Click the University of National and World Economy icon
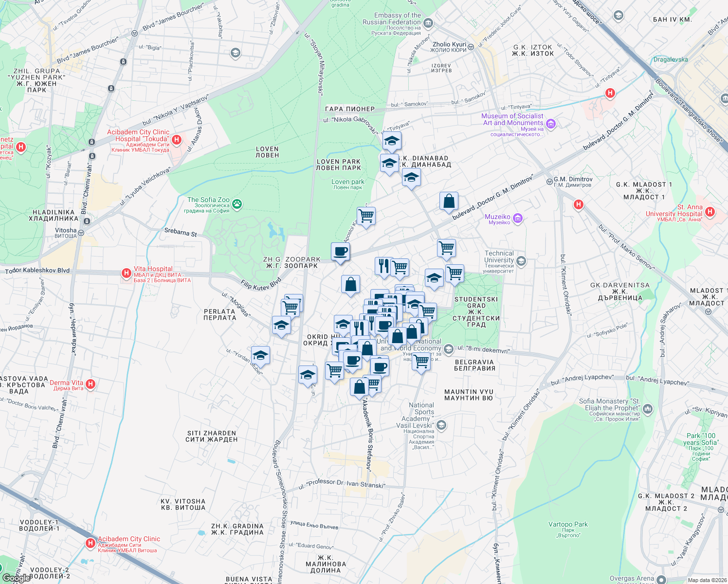Viewport: 728px width, 584px height. tap(449, 349)
